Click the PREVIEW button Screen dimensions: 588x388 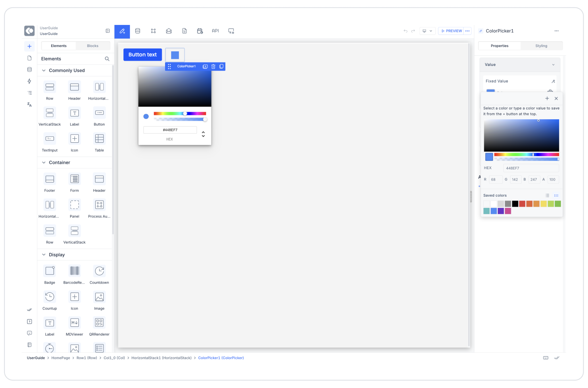click(x=451, y=31)
